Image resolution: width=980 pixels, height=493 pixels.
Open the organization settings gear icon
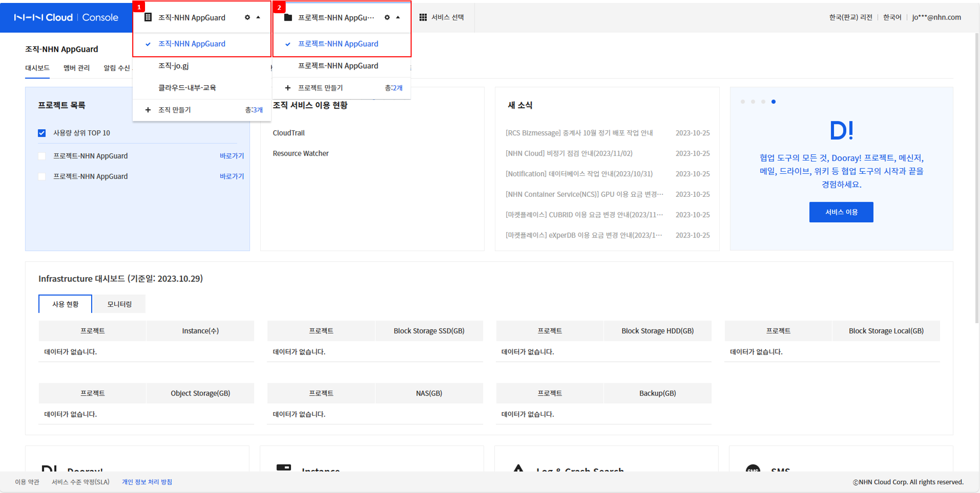[247, 17]
